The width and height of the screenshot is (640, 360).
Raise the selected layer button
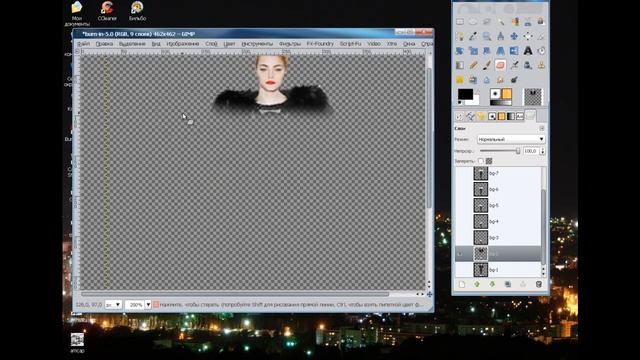click(x=477, y=284)
